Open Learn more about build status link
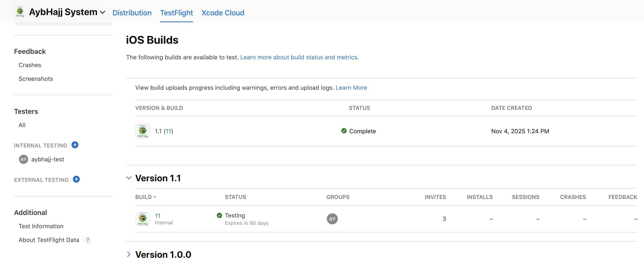The width and height of the screenshot is (644, 266). click(298, 57)
